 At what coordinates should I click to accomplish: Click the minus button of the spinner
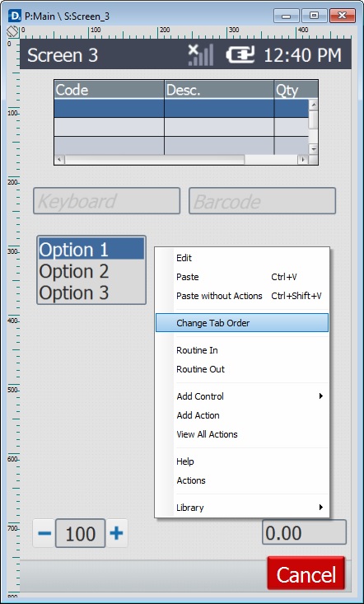[44, 533]
